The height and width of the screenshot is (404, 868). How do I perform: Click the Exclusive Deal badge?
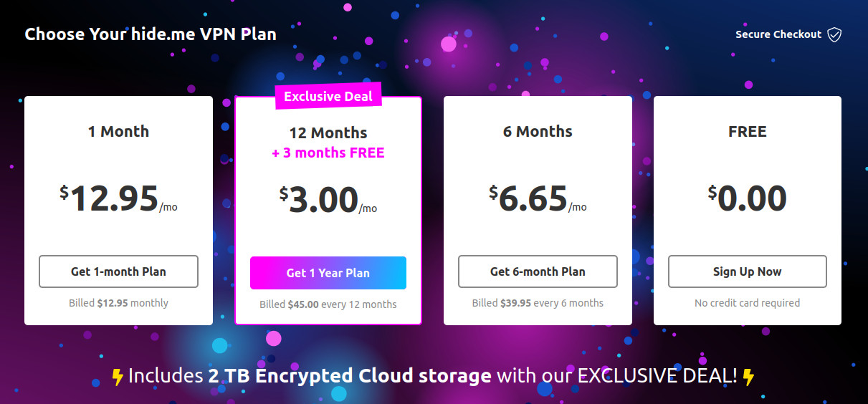click(328, 96)
